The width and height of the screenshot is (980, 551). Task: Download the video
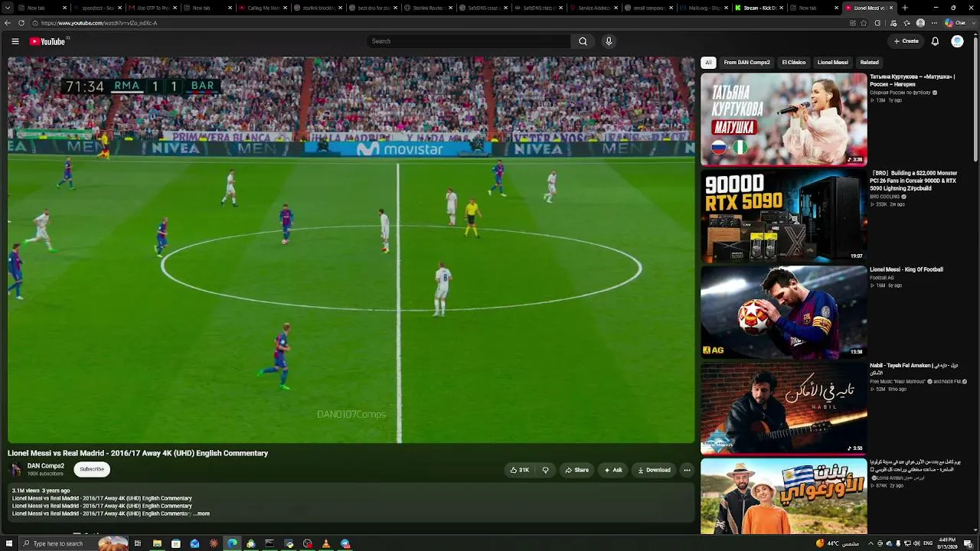point(654,470)
